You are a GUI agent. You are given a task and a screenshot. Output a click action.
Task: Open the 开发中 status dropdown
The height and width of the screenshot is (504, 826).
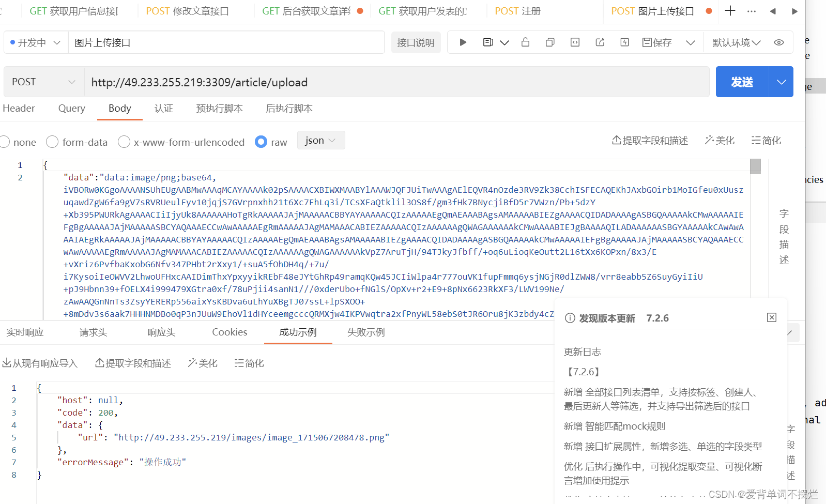(x=36, y=42)
